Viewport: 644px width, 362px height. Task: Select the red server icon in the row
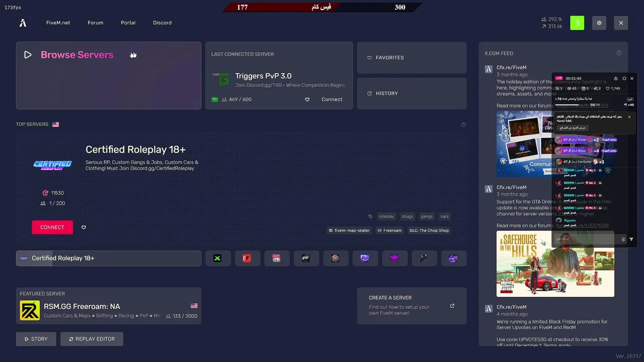247,258
